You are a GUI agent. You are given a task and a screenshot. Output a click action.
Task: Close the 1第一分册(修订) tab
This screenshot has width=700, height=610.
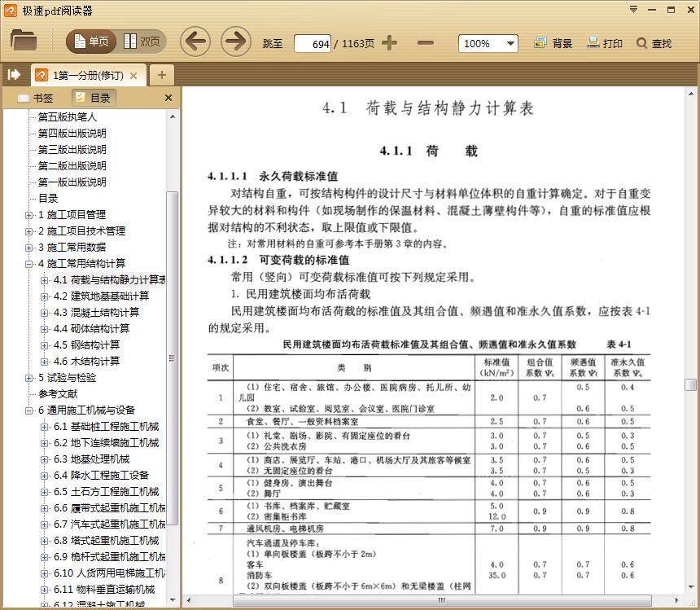point(133,76)
